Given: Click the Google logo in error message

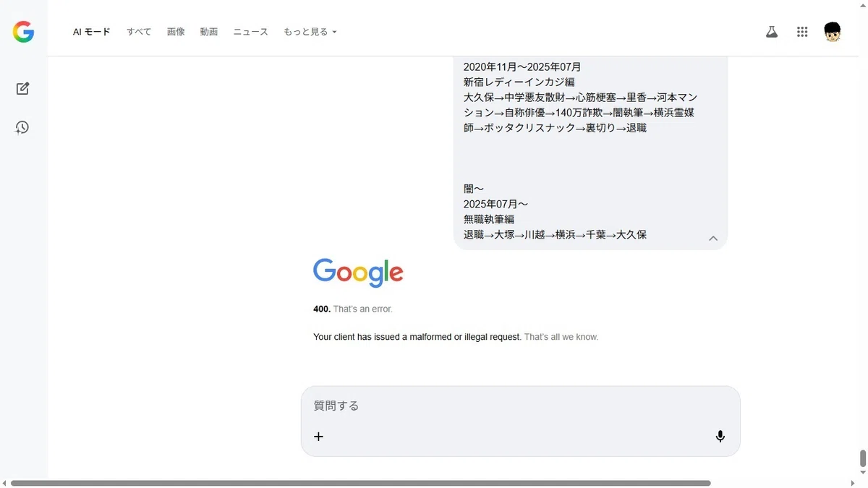Looking at the screenshot, I should 358,273.
